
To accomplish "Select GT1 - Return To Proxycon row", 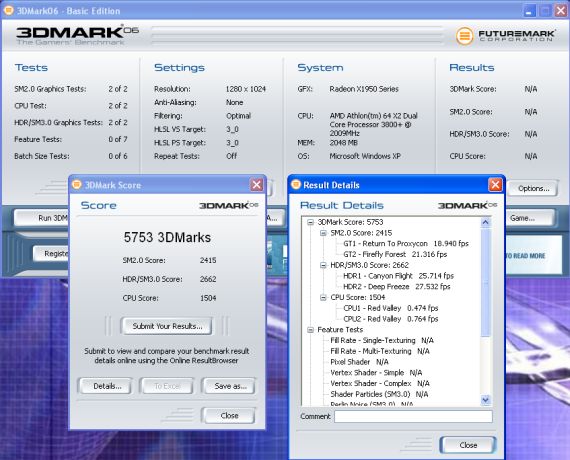I will coord(406,244).
